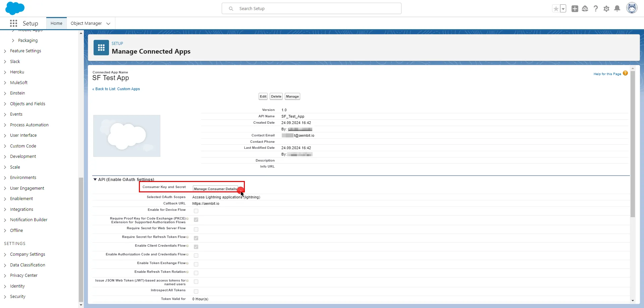Viewport: 644px width, 308px height.
Task: Toggle Require PKCE Extension checkbox
Action: (196, 220)
